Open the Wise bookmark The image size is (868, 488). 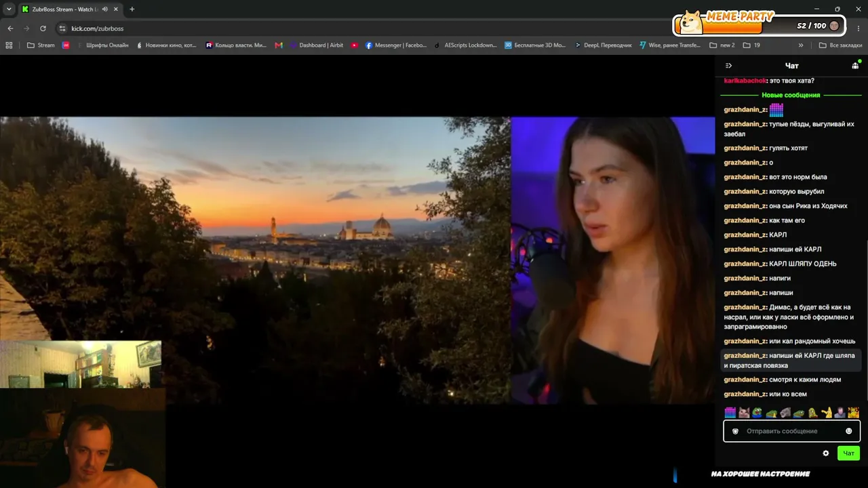(670, 45)
